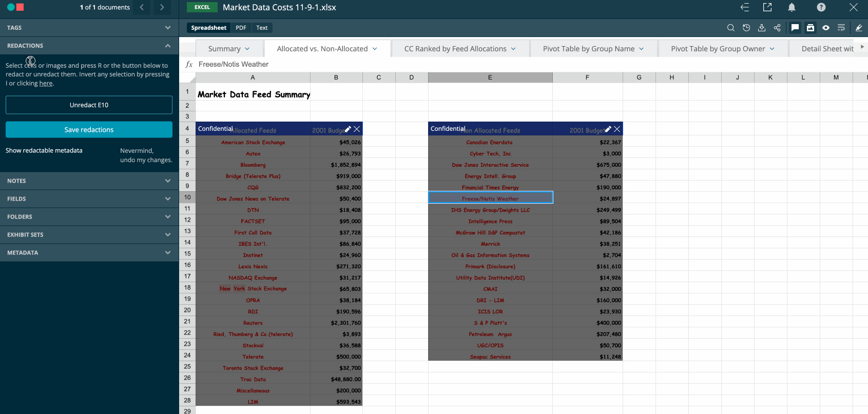Open the notifications bell

pos(792,7)
